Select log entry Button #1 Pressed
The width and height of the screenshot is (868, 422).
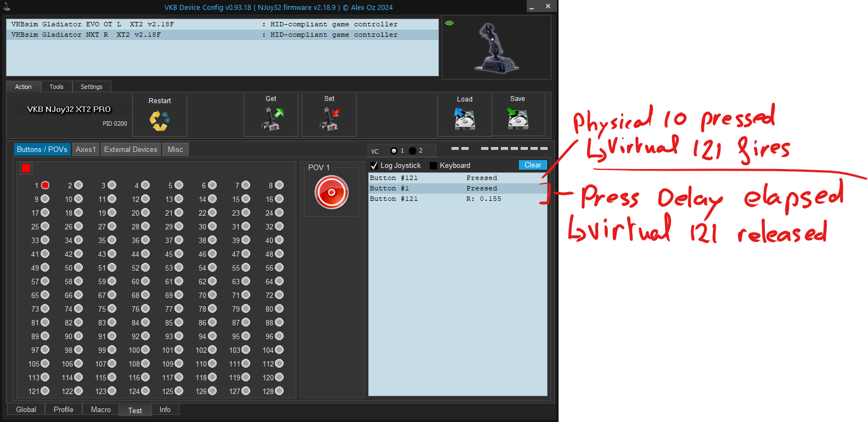point(458,188)
